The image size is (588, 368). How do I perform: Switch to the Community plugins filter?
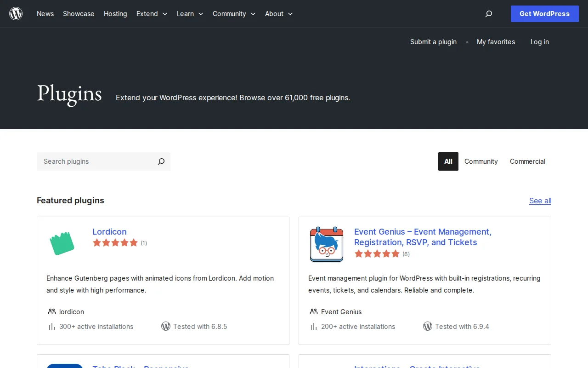pos(481,161)
